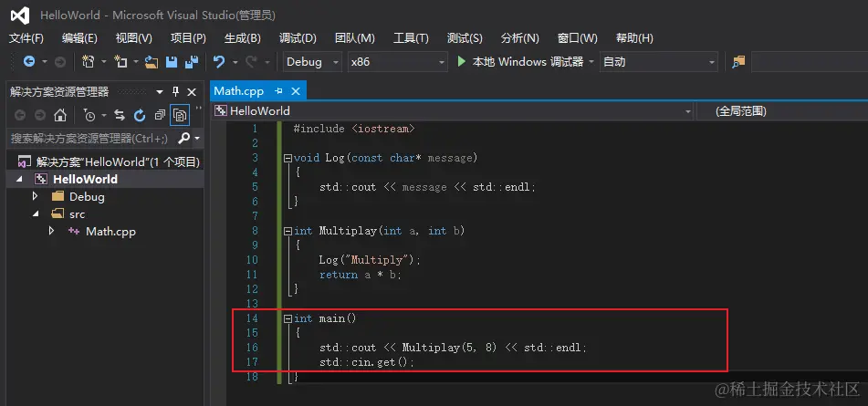The height and width of the screenshot is (406, 868).
Task: Collapse all nodes in Solution Explorer
Action: tap(160, 115)
